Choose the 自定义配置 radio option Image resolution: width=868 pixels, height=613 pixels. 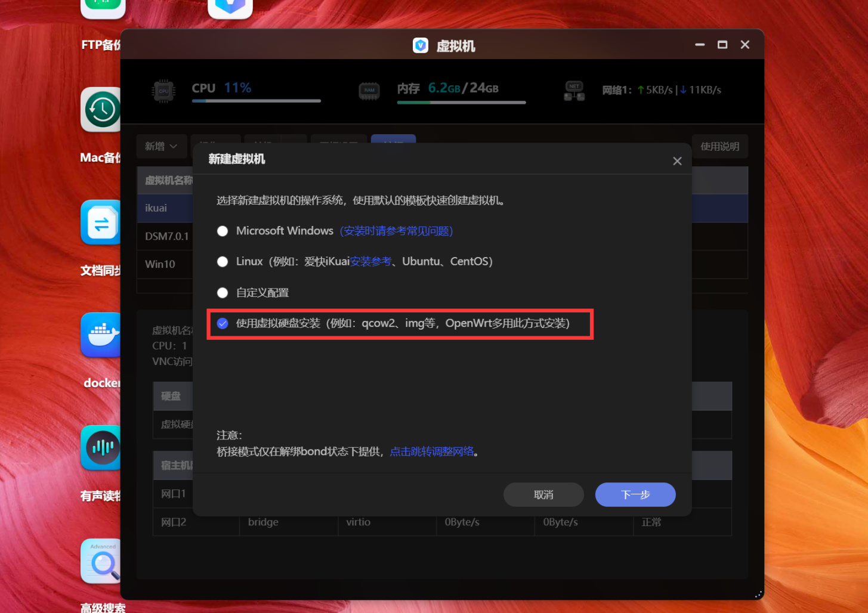tap(223, 292)
